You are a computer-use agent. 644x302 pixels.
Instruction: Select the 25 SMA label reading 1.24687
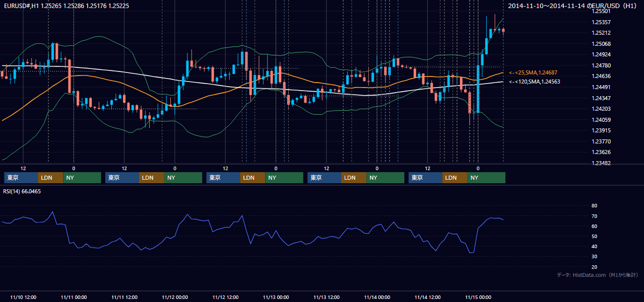coord(533,73)
